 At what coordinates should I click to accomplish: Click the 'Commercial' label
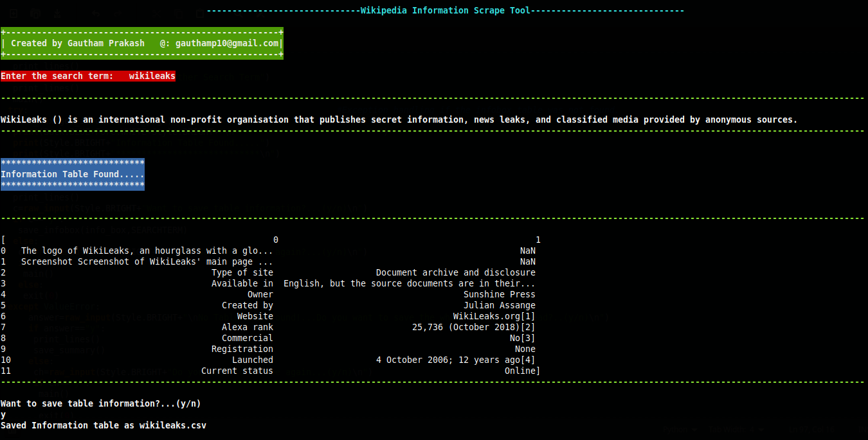[x=248, y=338]
